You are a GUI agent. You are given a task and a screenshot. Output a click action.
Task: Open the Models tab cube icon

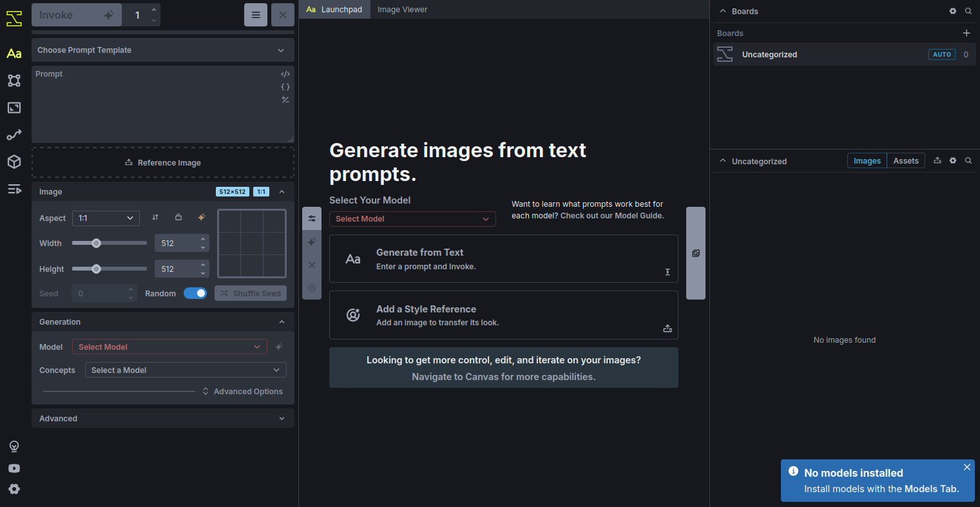click(14, 162)
